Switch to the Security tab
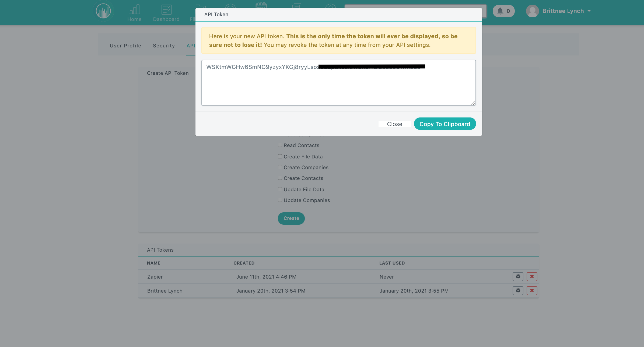The height and width of the screenshot is (347, 644). (164, 45)
